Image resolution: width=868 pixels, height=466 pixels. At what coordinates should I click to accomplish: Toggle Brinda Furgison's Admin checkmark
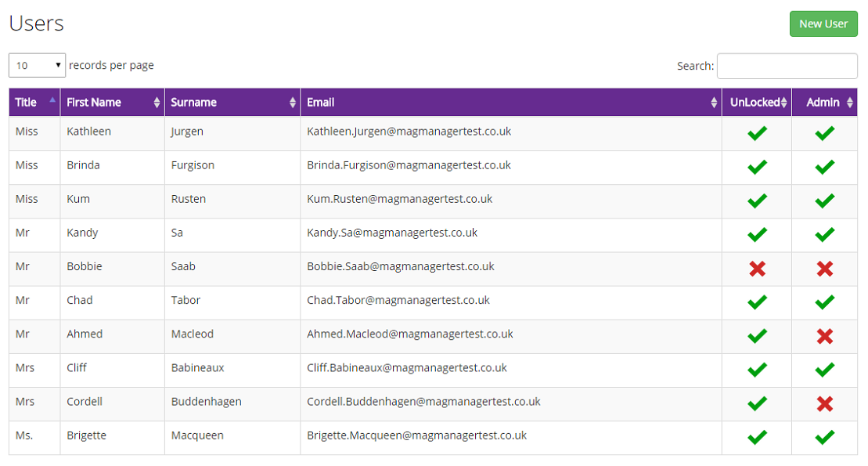(x=824, y=167)
